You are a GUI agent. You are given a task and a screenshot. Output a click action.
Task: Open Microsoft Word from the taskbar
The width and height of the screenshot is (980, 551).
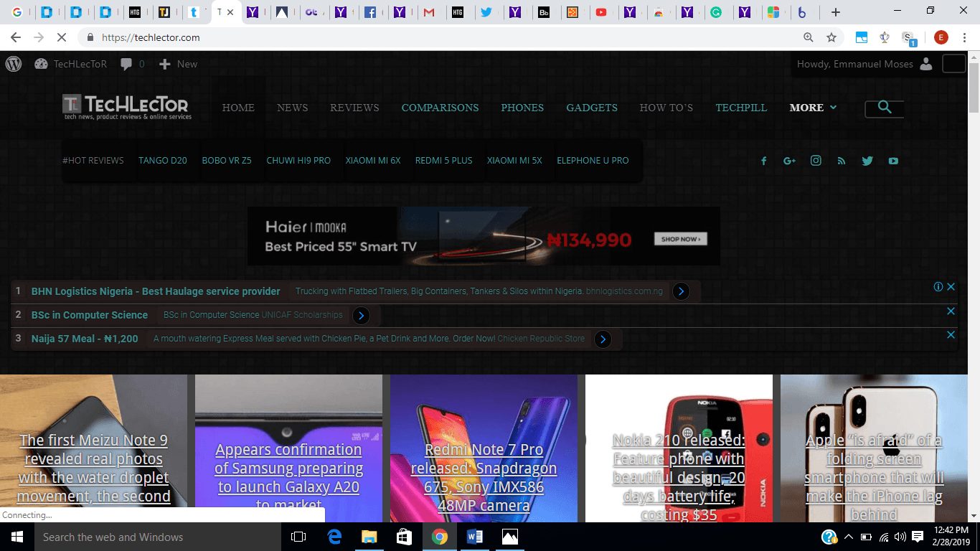(x=475, y=537)
